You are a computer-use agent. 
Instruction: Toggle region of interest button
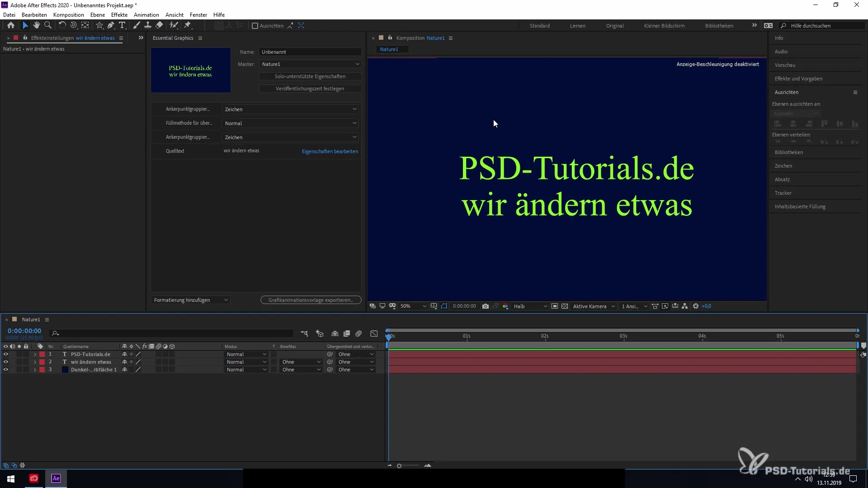pos(555,306)
